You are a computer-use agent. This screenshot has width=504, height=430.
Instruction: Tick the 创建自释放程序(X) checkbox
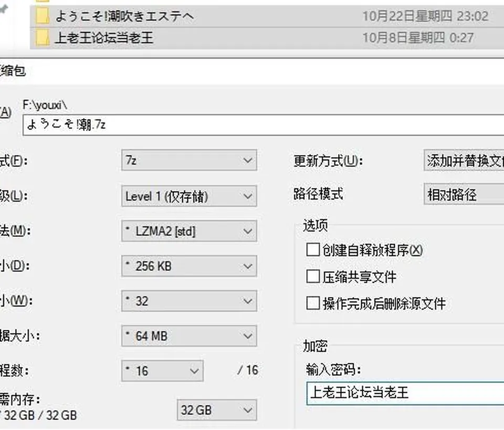[x=313, y=250]
